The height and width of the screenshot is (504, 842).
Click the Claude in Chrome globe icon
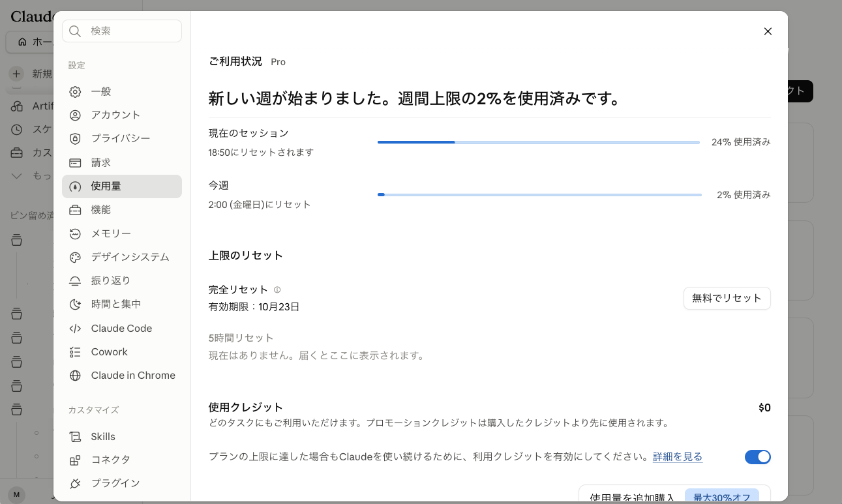[75, 376]
